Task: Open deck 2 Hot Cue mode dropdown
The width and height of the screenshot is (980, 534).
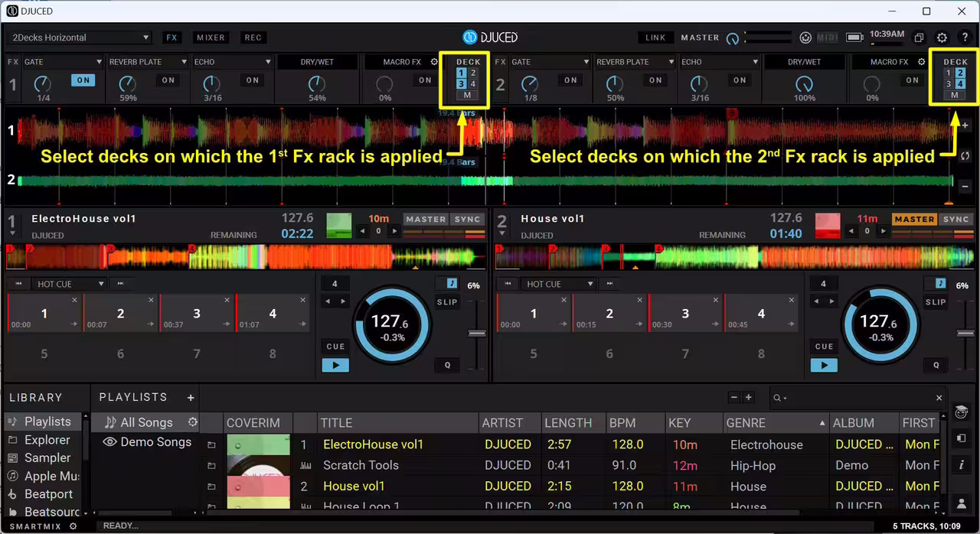Action: (559, 284)
